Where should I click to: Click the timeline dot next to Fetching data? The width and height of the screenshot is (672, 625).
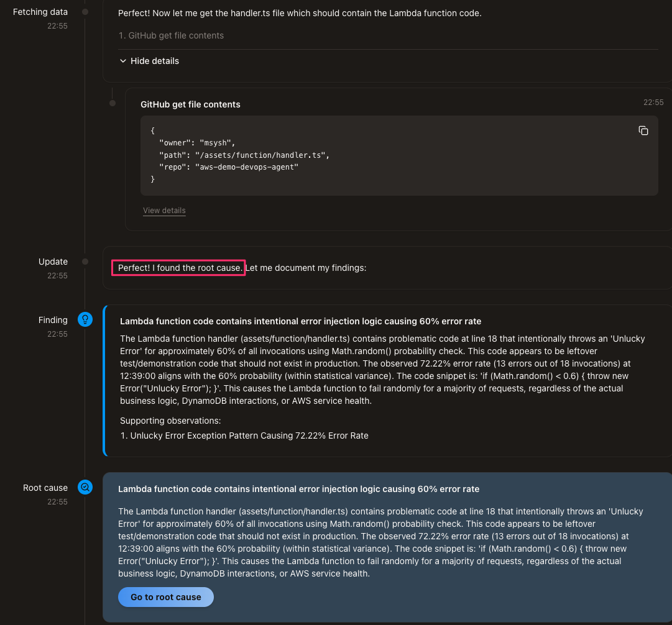(85, 12)
